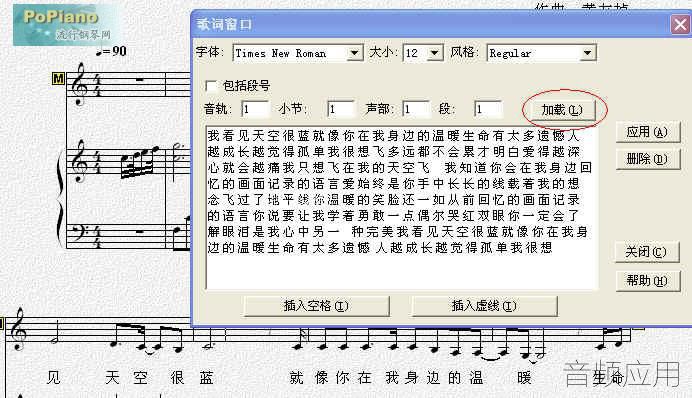Viewport: 692px width, 398px height.
Task: Select the tempo quarter-note equals 90 marking
Action: 112,51
